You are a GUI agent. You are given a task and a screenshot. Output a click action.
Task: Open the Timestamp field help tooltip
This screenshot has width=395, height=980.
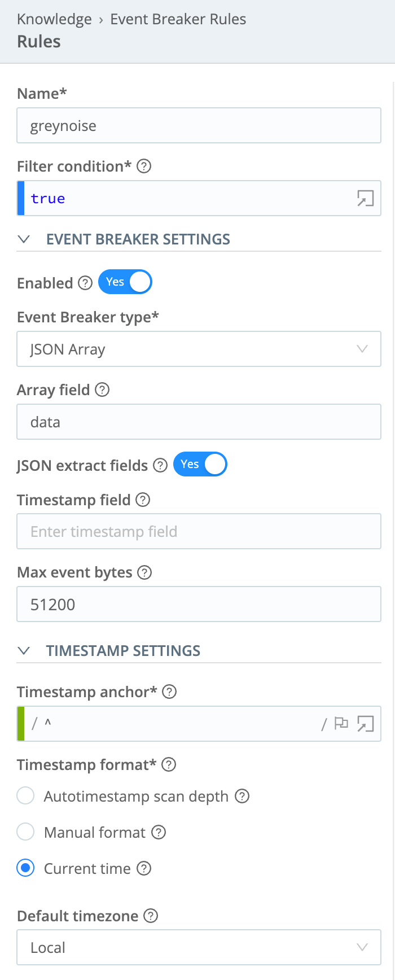(143, 500)
